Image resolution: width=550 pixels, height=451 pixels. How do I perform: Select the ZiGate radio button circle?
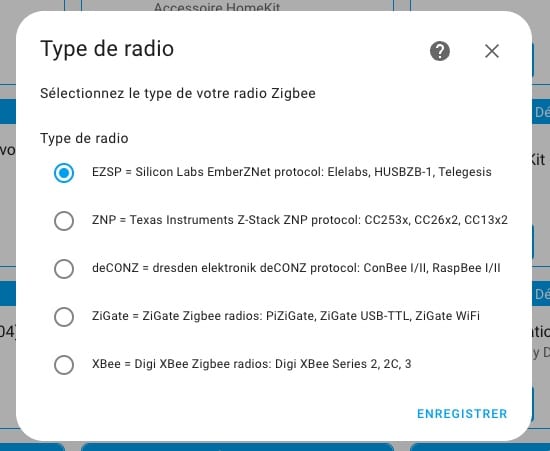tap(64, 317)
